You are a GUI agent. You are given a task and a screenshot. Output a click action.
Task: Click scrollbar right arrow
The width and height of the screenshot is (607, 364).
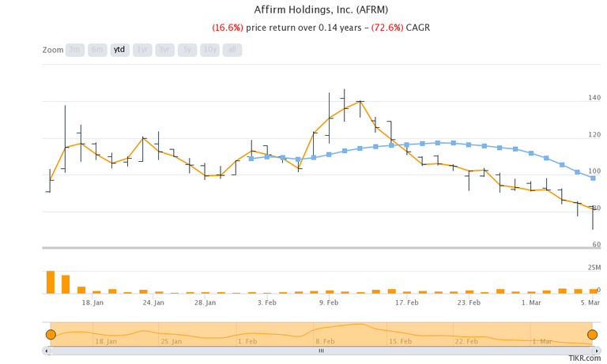coord(595,350)
